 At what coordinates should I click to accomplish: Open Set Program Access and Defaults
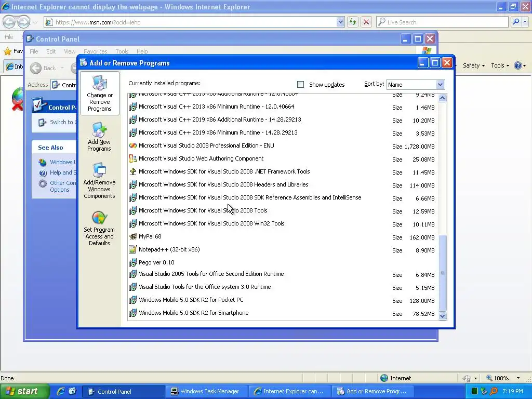99,228
